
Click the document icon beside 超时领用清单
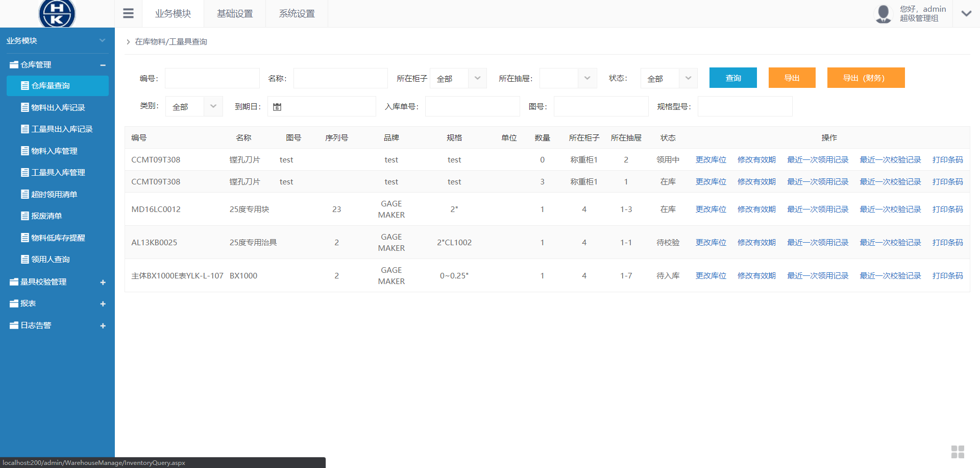pos(24,194)
